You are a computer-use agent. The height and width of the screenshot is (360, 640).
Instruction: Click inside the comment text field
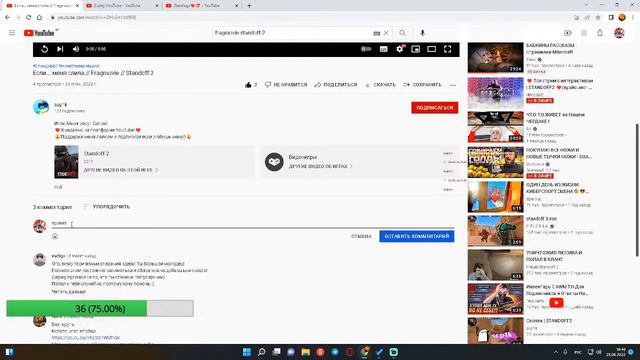coord(253,223)
